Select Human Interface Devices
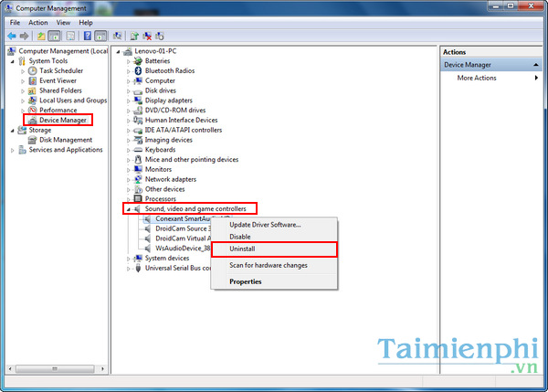Screen dimensions: 548x392 [182, 120]
